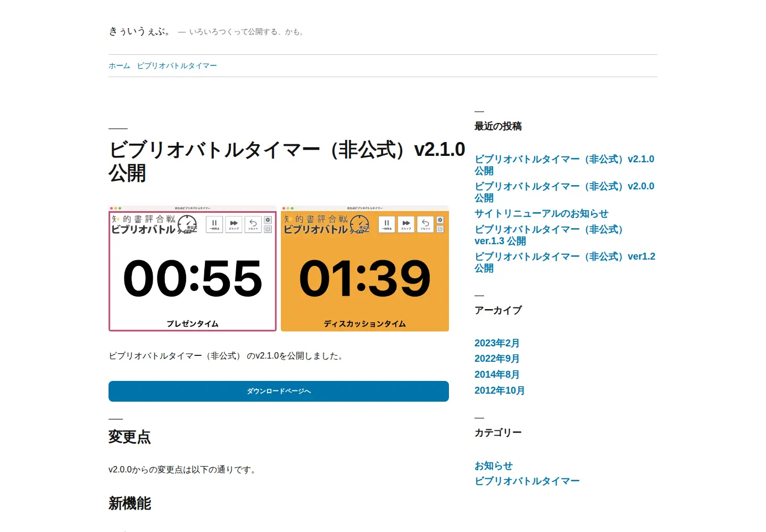Click power icon in orange ディスカッションタイム screenshot
This screenshot has height=532, width=766.
(x=440, y=229)
